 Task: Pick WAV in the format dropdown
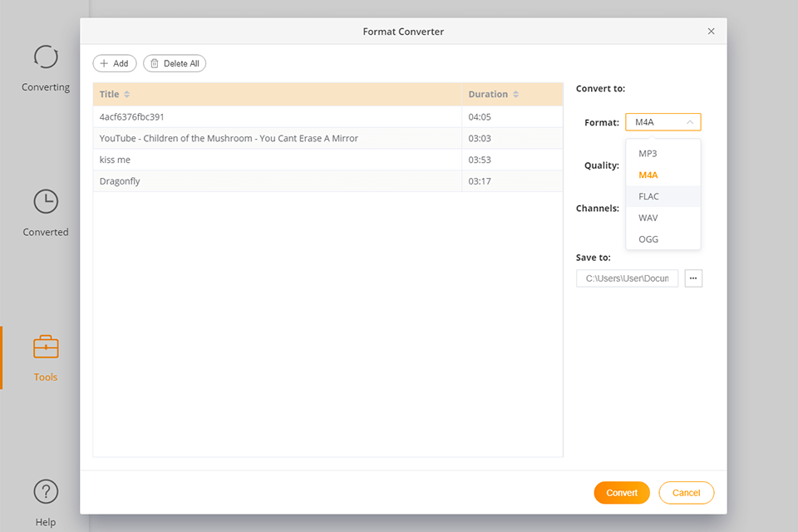pos(648,218)
